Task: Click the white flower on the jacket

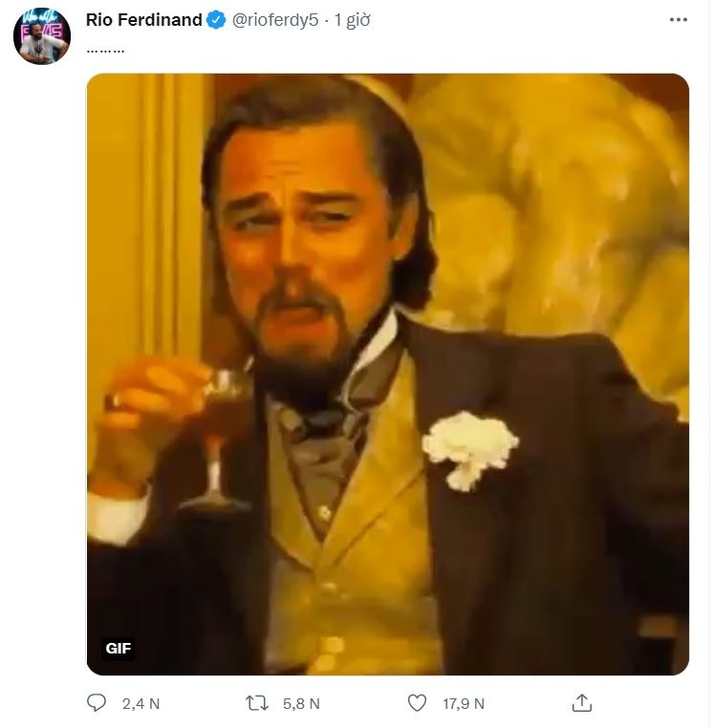Action: click(x=469, y=448)
